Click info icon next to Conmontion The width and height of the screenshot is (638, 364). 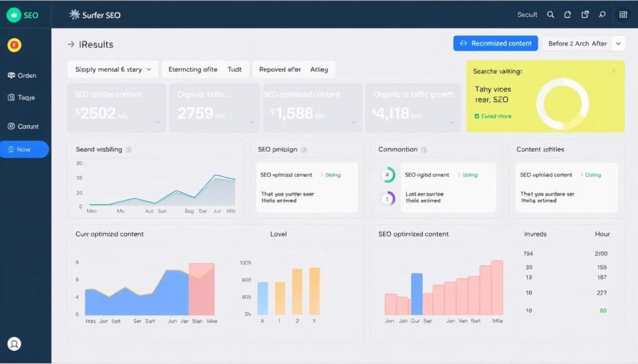(x=424, y=150)
